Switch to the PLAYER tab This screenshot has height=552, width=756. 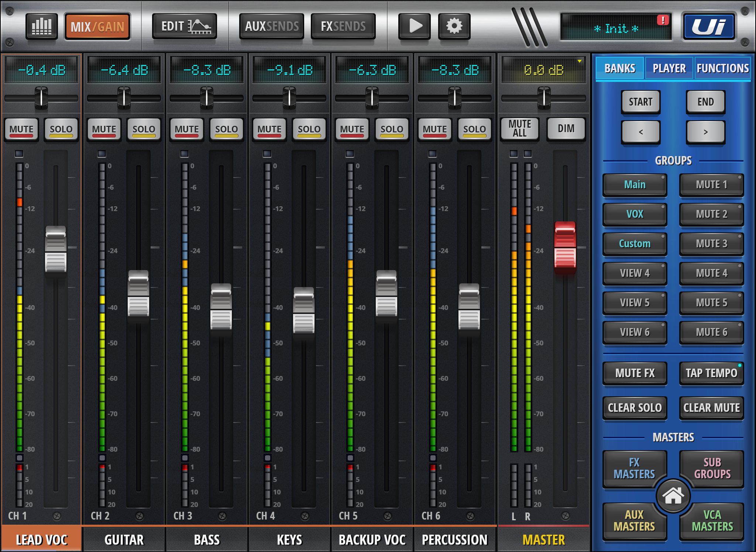pos(669,68)
